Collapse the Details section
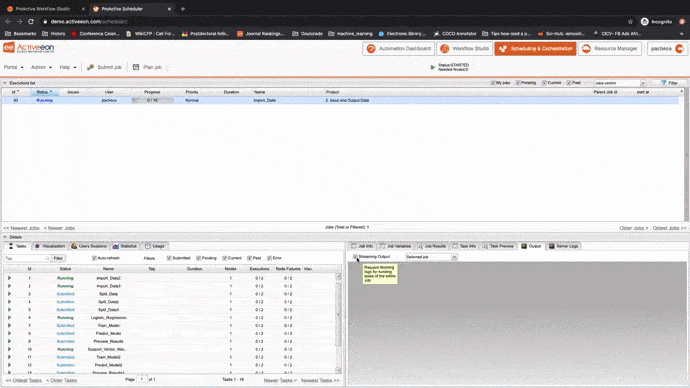The width and height of the screenshot is (690, 388). click(x=5, y=237)
